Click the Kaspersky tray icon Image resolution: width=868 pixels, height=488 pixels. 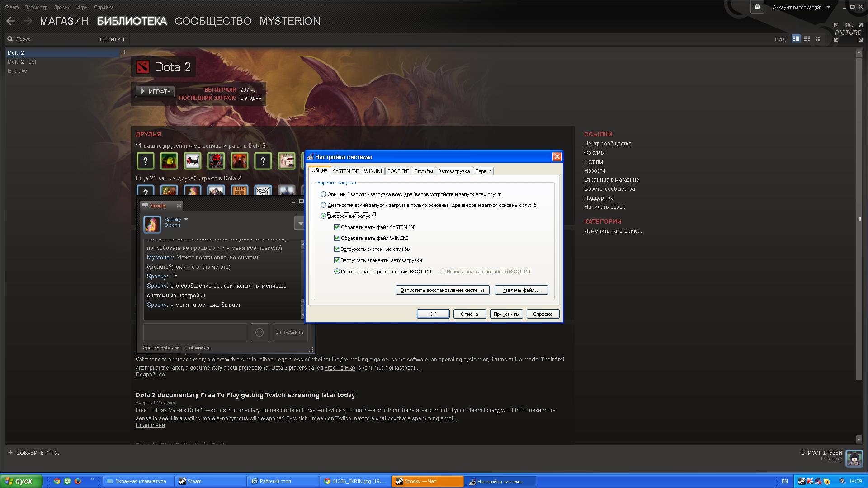coord(810,481)
